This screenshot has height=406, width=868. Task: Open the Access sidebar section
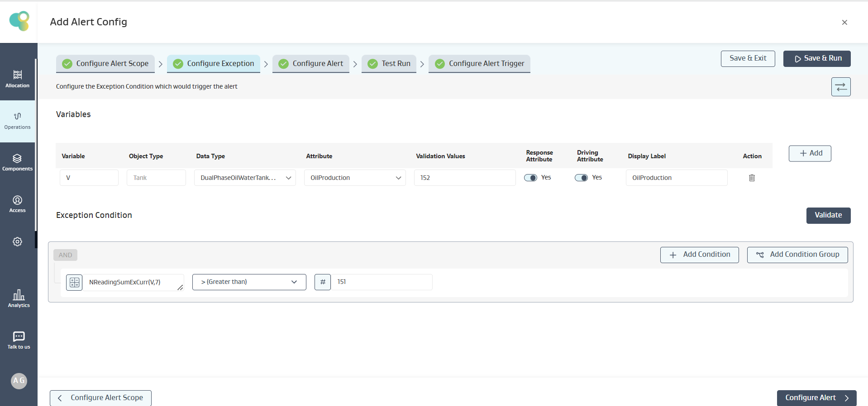pyautogui.click(x=17, y=204)
